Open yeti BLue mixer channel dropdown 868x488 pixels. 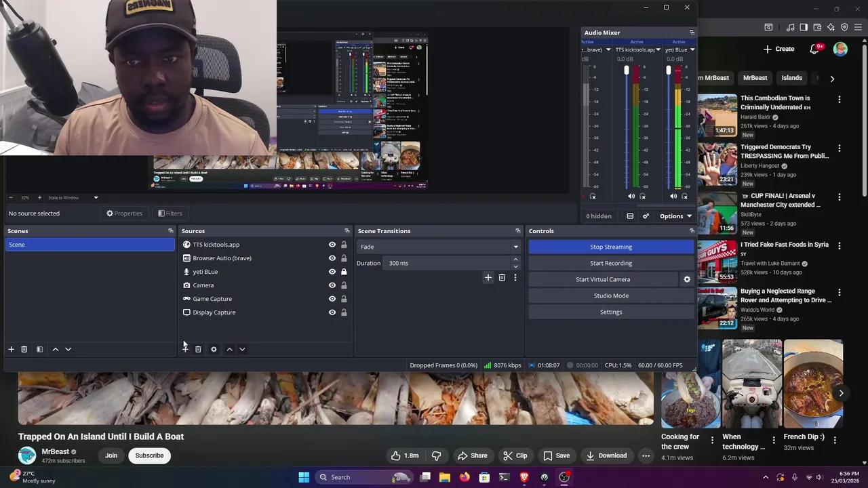point(692,49)
